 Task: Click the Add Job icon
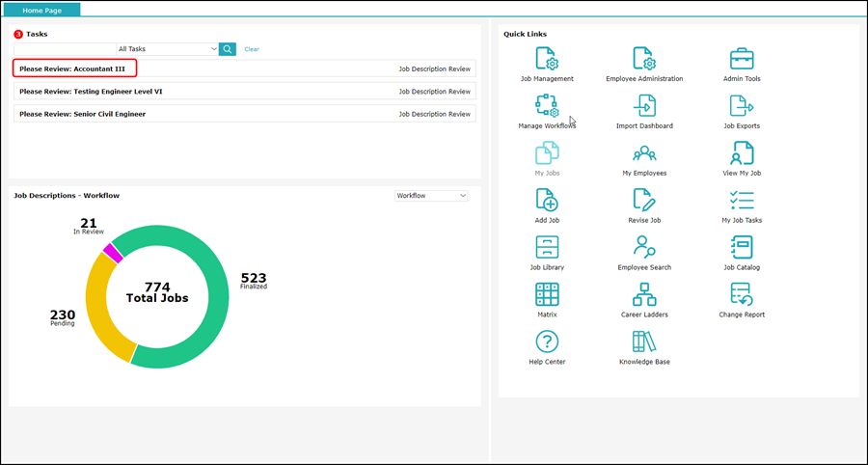(547, 201)
